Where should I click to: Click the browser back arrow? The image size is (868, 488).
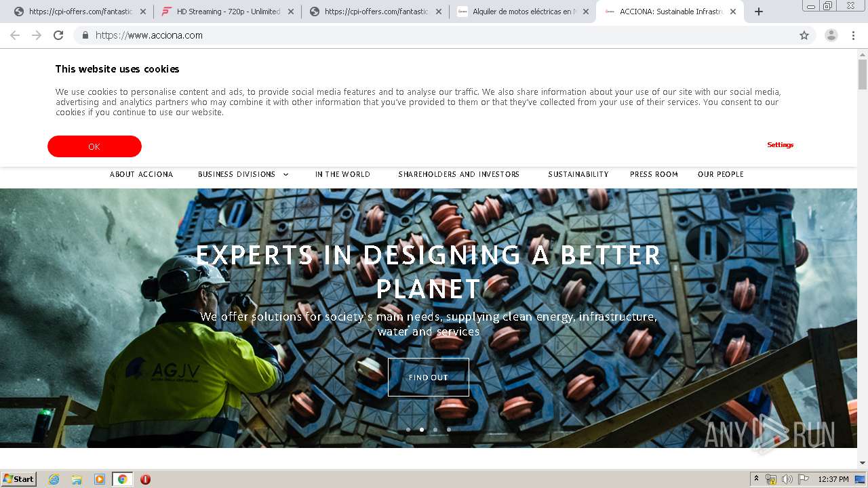pos(15,35)
